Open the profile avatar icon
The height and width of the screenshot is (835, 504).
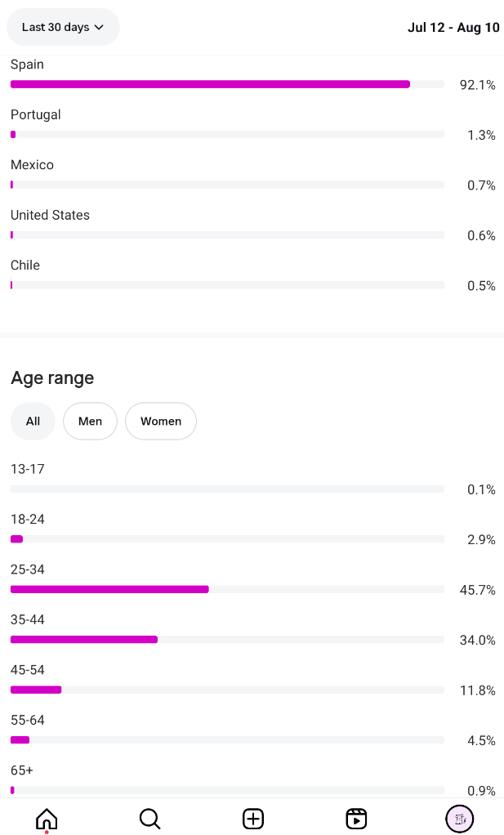click(459, 818)
